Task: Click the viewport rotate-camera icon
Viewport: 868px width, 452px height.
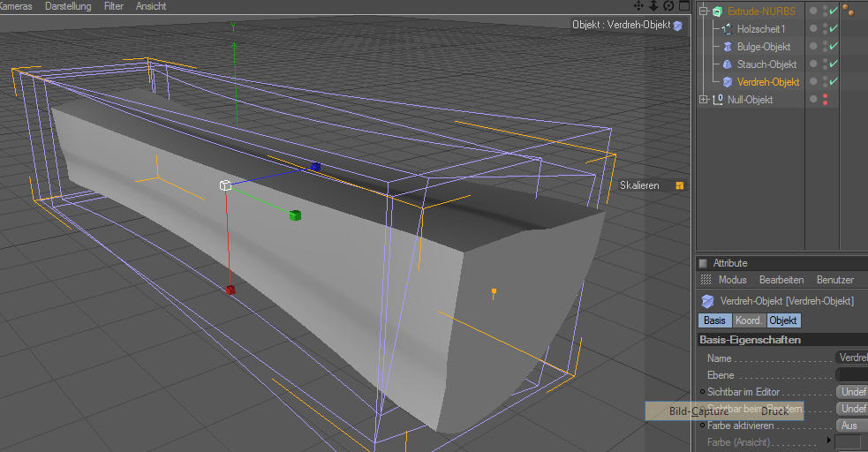Action: 668,5
